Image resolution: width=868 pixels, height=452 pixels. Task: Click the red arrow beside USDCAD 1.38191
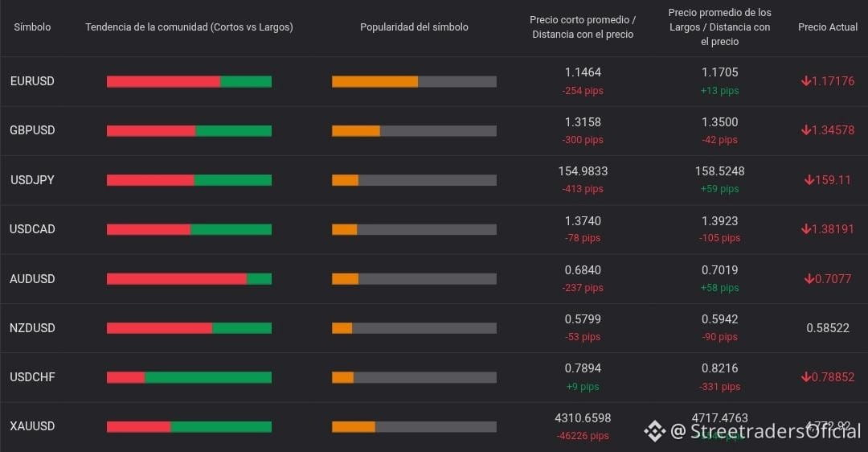pos(805,228)
